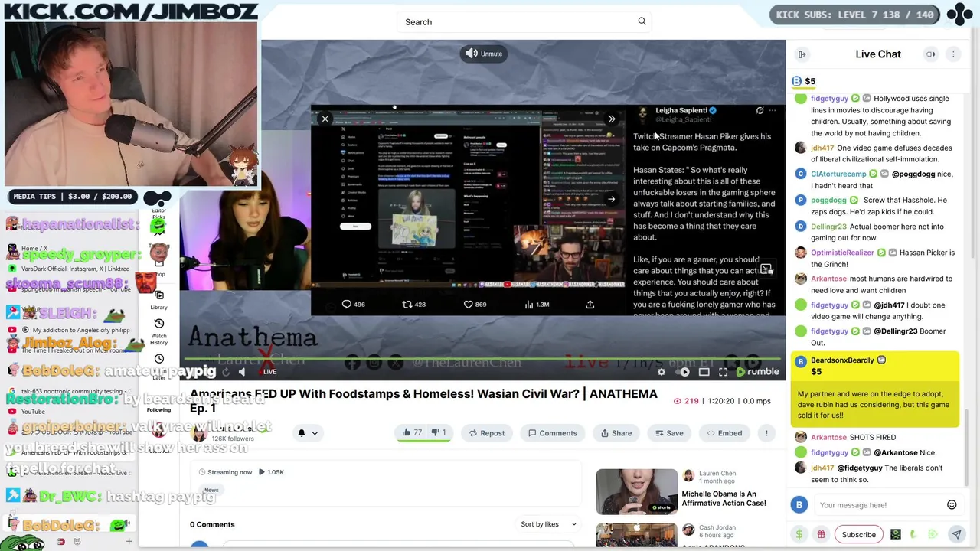Click the Rumble logo in player
980x551 pixels.
757,372
